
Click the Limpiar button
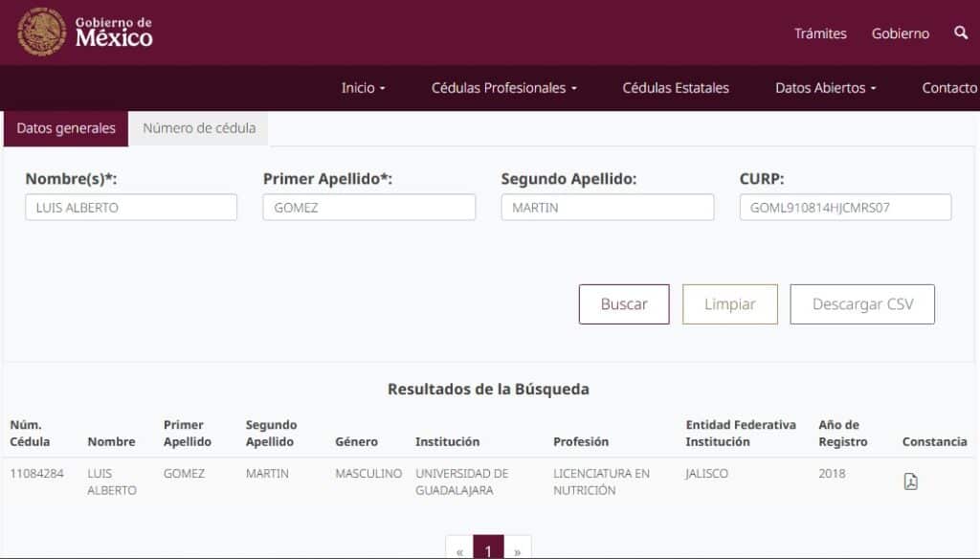pos(729,304)
